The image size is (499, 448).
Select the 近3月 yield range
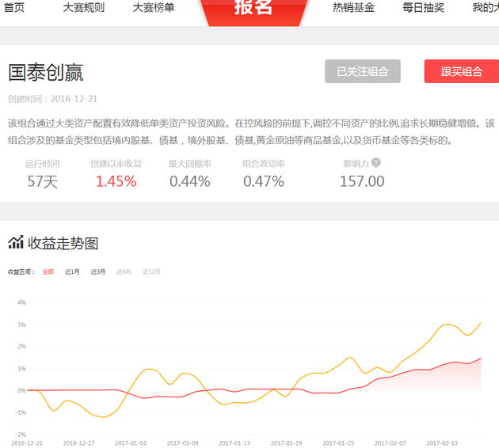(x=97, y=271)
